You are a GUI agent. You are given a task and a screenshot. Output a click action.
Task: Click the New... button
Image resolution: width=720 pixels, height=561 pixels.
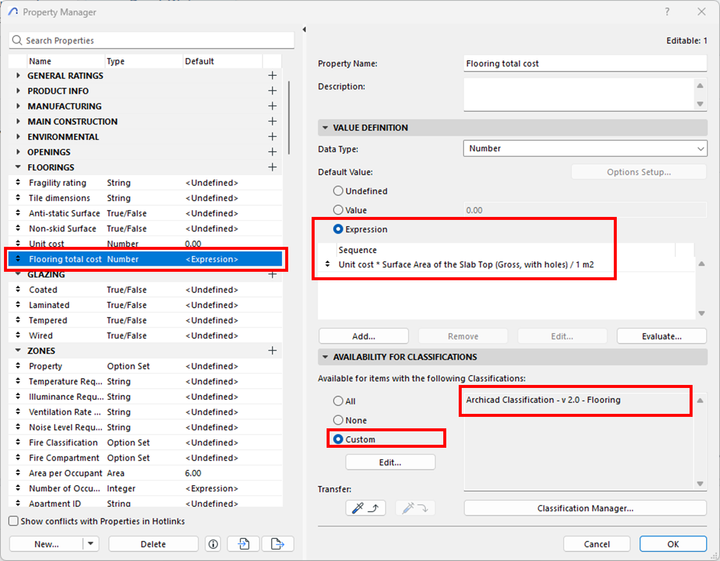pyautogui.click(x=46, y=544)
